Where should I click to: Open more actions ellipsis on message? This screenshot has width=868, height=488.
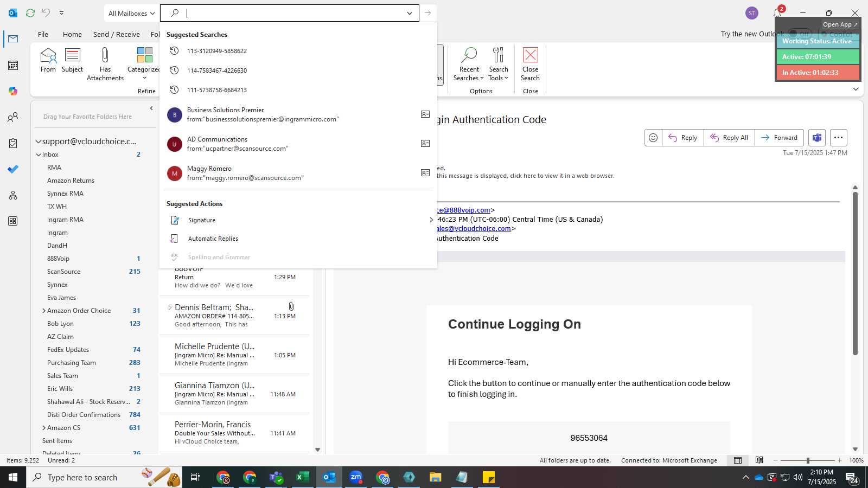pyautogui.click(x=838, y=138)
